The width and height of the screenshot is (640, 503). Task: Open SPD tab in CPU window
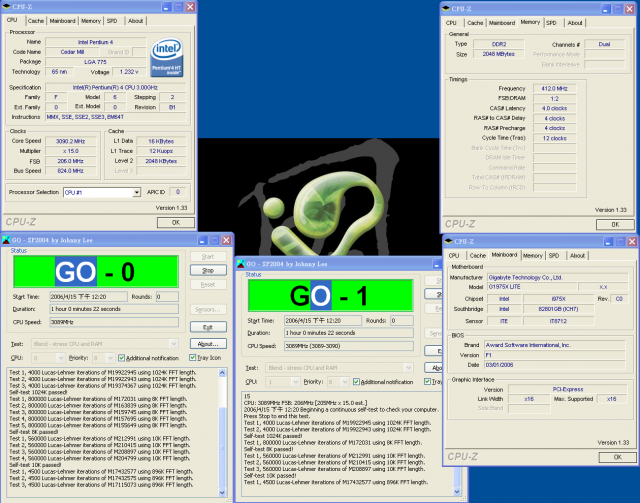[x=112, y=21]
